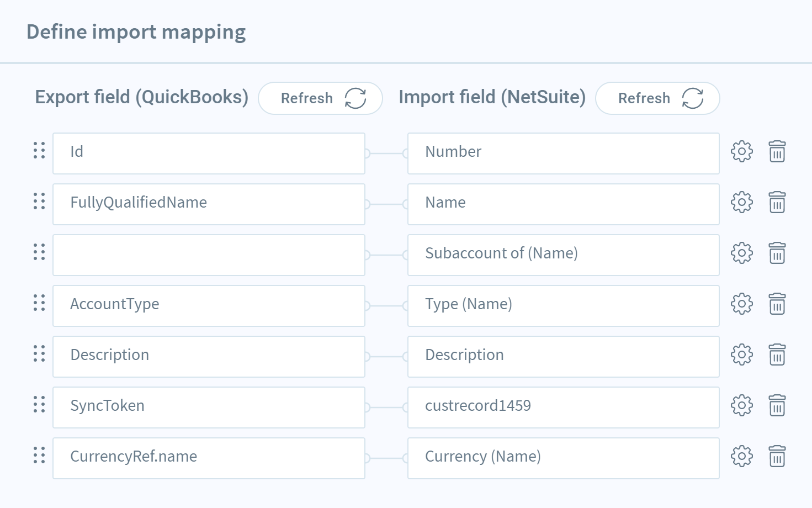Open settings gear for custrecord1459 row

click(x=741, y=405)
